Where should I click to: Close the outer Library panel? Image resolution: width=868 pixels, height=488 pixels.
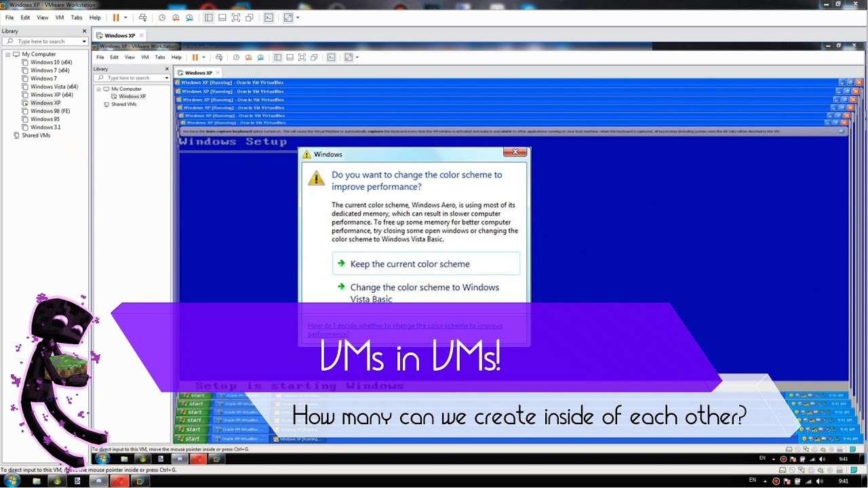85,31
